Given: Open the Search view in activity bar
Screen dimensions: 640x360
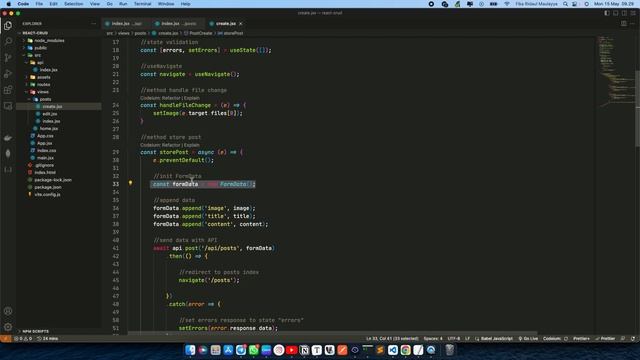Looking at the screenshot, I should pos(8,41).
